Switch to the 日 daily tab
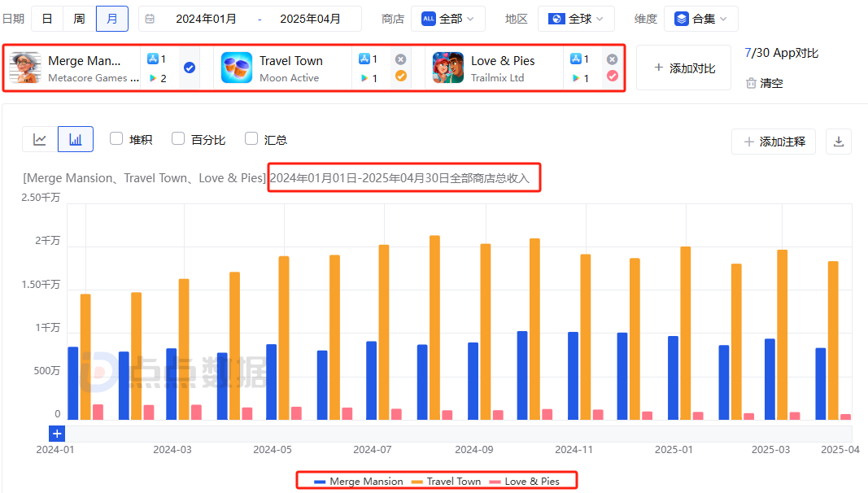Screen dimensions: 868x493 pos(46,17)
